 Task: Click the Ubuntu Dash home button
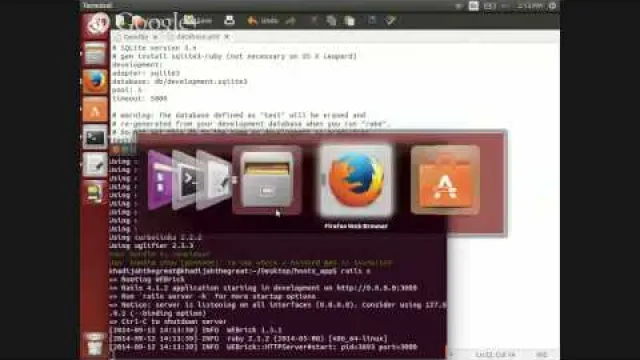(96, 24)
